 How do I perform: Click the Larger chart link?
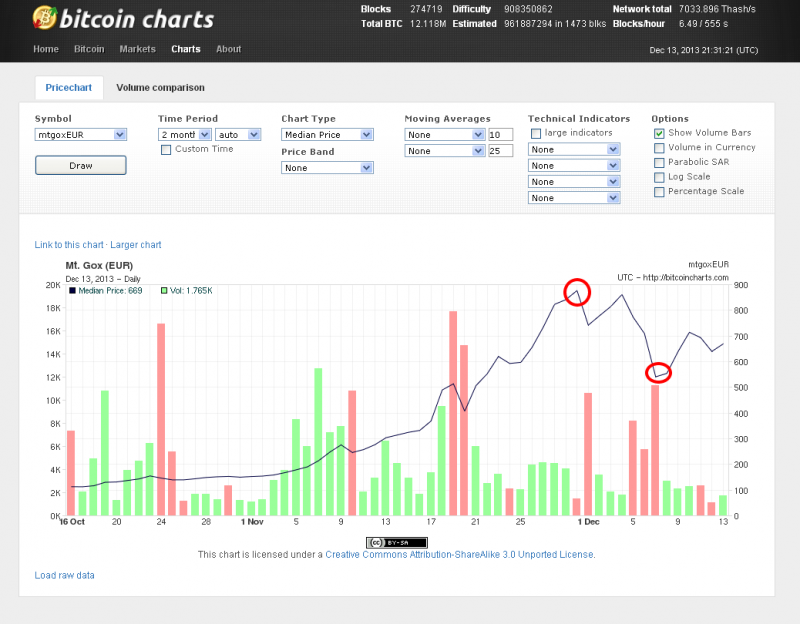click(135, 245)
